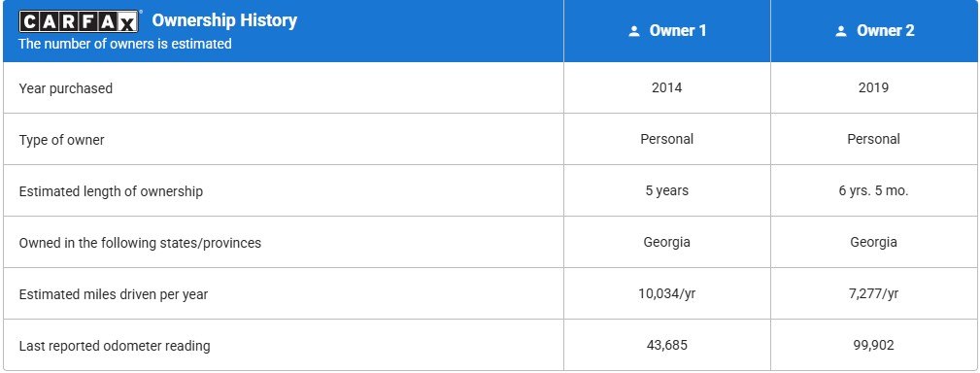Click the Owner 1 column header
Viewport: 980px width, 373px height.
667,31
